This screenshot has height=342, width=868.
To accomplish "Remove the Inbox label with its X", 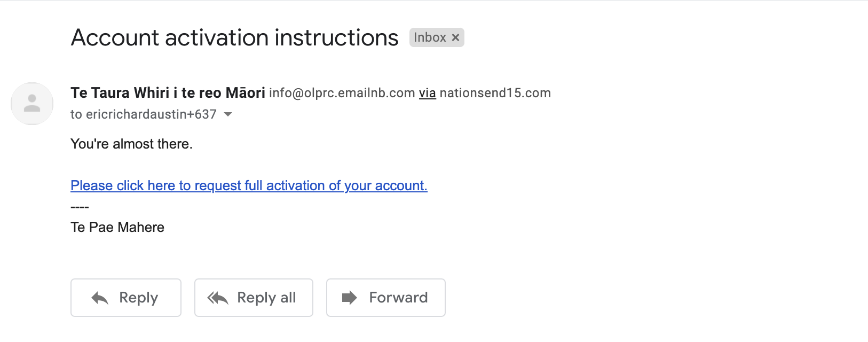I will [455, 37].
